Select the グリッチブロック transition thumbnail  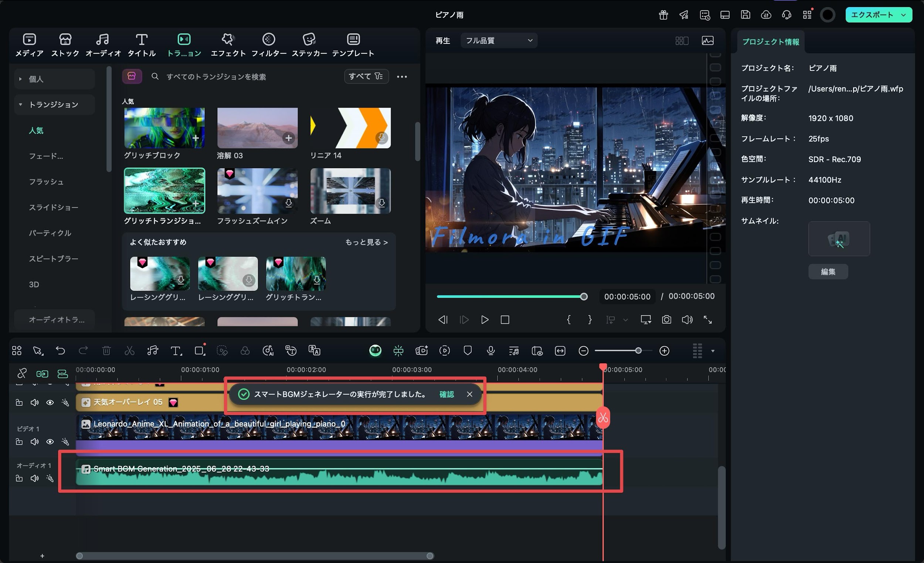(x=164, y=128)
